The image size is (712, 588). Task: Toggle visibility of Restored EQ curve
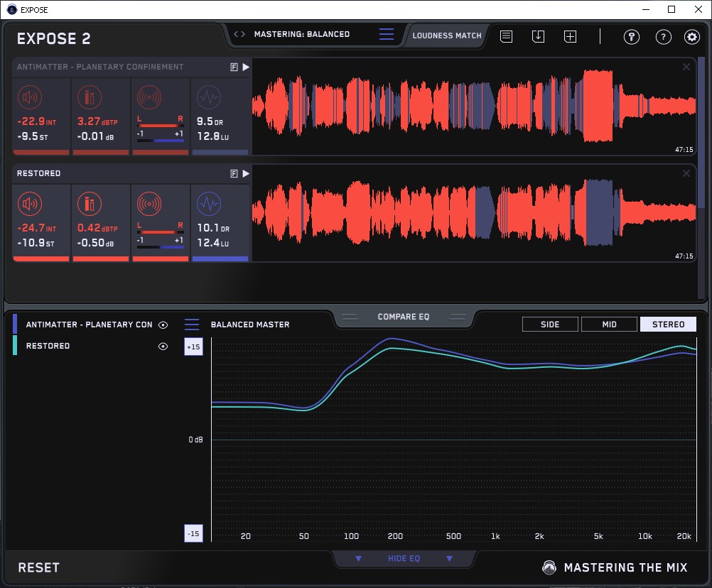(163, 346)
